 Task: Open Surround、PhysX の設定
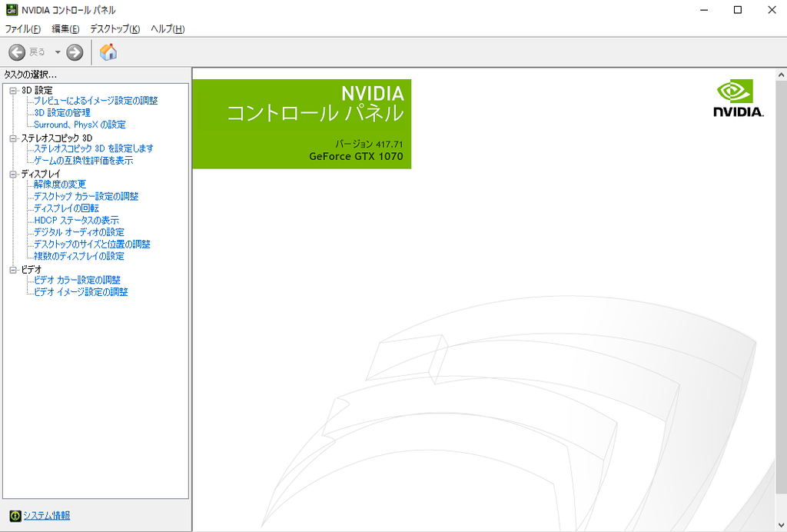80,125
